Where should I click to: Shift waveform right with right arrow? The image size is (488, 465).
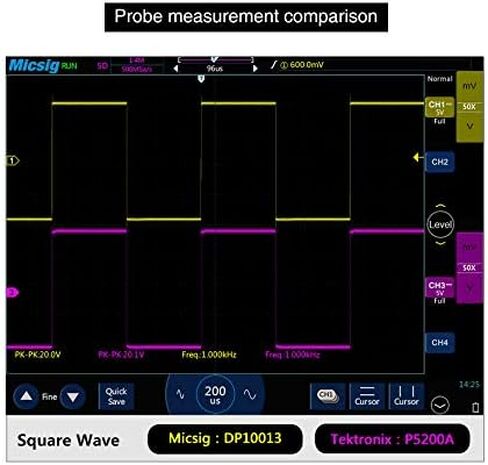tap(255, 68)
